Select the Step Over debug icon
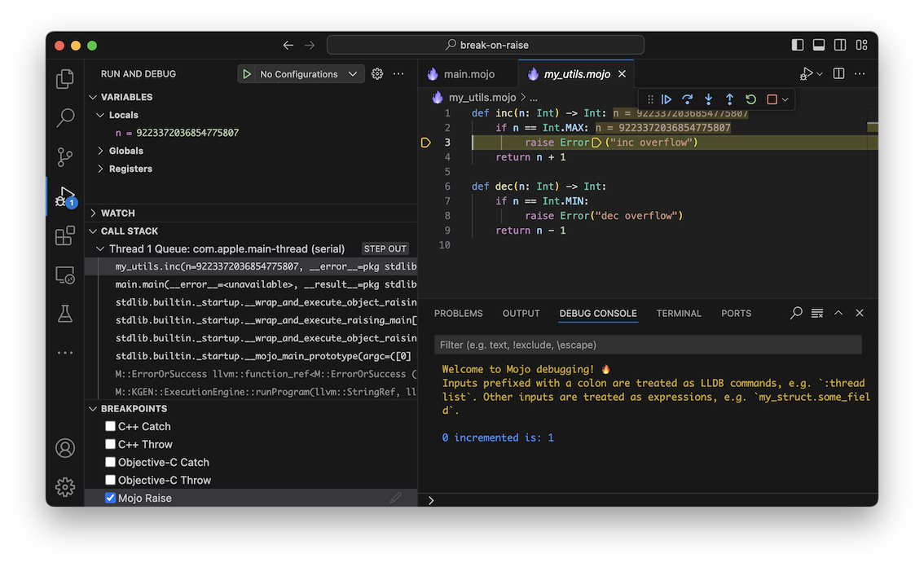 tap(687, 99)
